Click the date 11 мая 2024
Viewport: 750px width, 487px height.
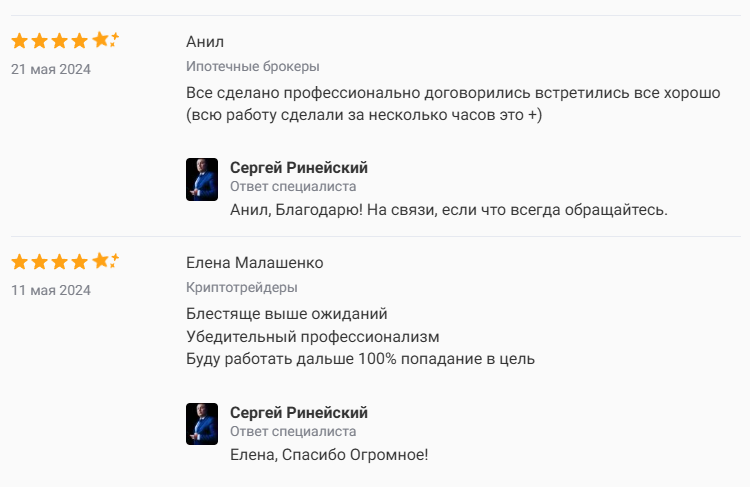coord(51,290)
